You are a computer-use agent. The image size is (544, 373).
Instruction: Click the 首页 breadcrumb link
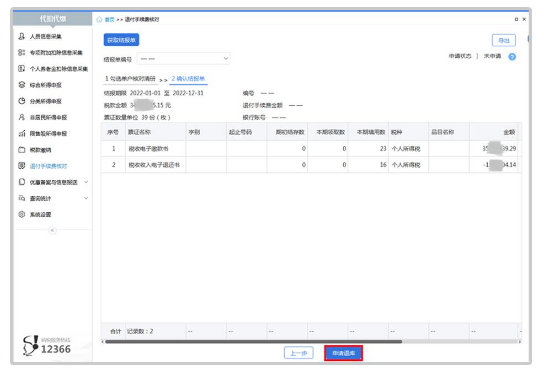[x=110, y=19]
